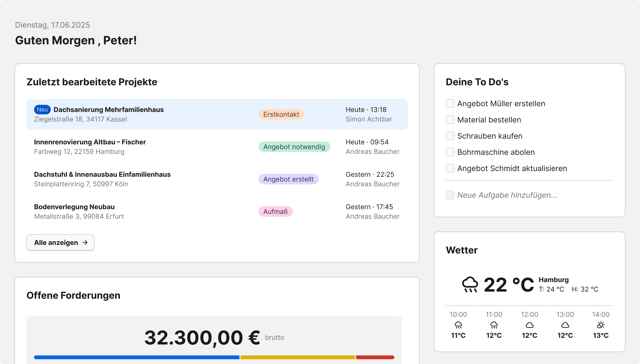Click the Angebot notwendig status tag
The height and width of the screenshot is (364, 640).
(294, 147)
